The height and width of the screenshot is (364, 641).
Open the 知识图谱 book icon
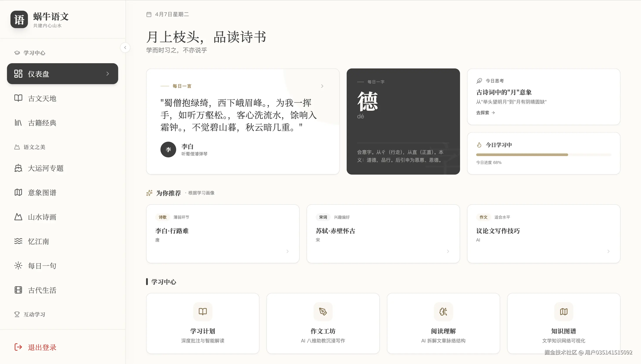(x=564, y=312)
